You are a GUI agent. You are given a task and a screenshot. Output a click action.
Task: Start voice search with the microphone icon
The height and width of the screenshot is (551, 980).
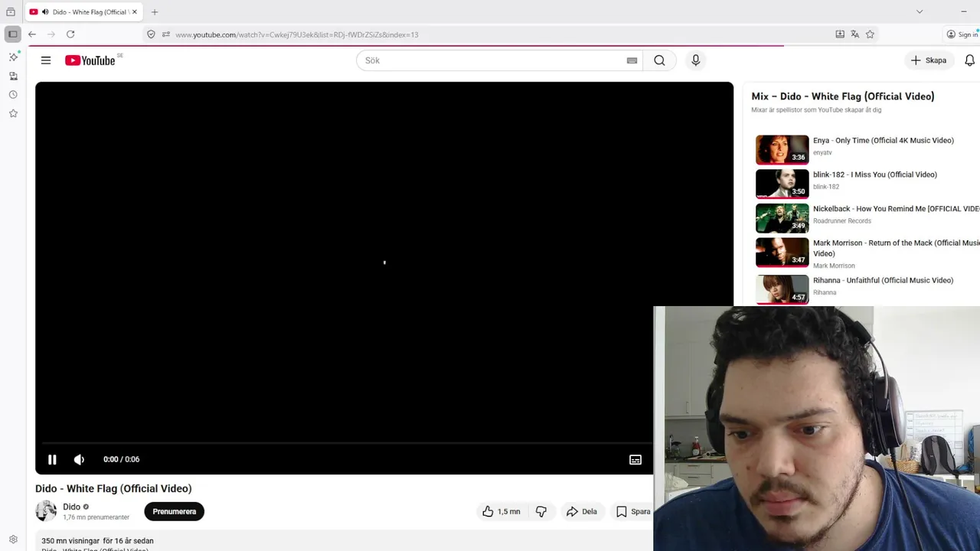pyautogui.click(x=695, y=60)
